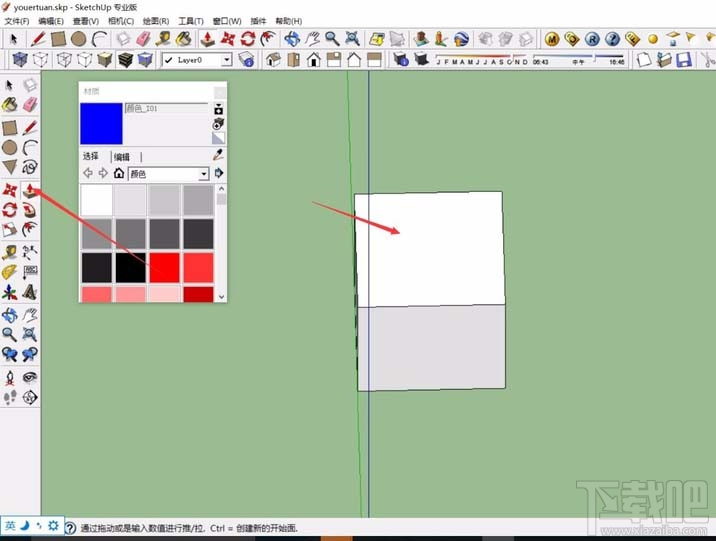Click the scroll up arrow in swatches list
The width and height of the screenshot is (716, 541).
click(x=221, y=189)
